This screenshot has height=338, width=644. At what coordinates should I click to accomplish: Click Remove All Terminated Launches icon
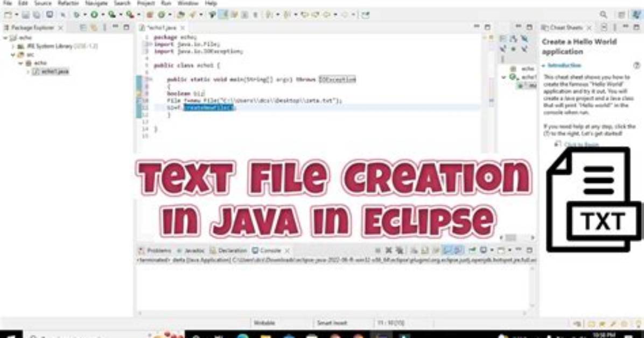399,250
